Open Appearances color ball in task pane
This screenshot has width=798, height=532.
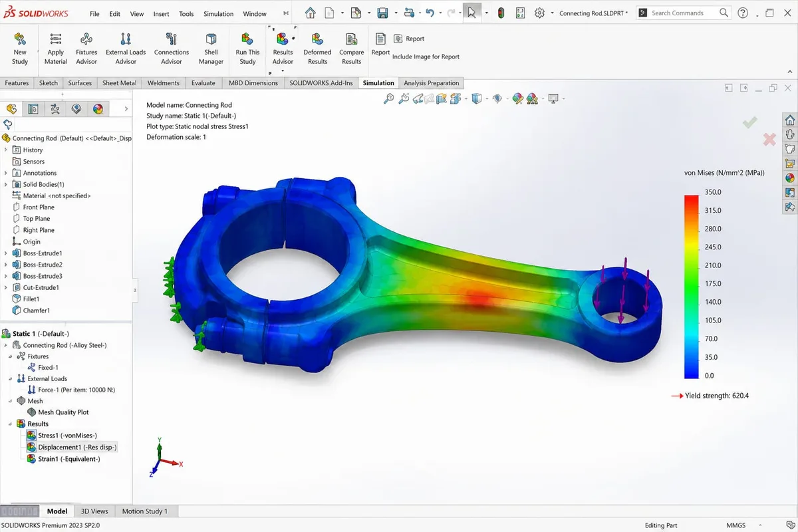(x=790, y=178)
